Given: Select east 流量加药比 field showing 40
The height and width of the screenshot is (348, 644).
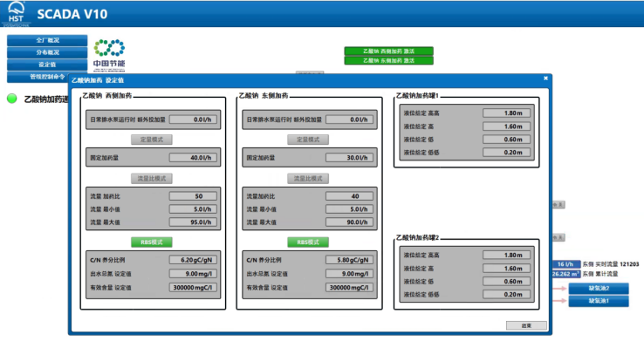Looking at the screenshot, I should coord(350,196).
